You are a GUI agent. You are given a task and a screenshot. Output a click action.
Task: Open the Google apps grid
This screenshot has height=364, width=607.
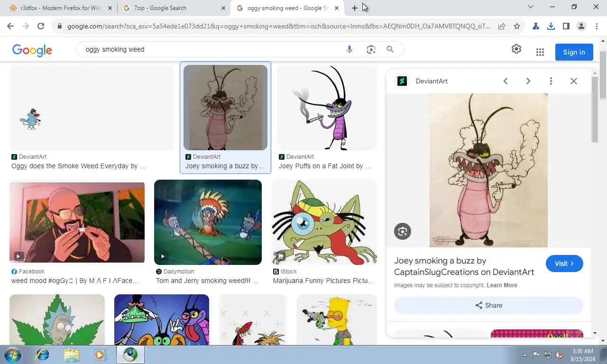pos(540,52)
